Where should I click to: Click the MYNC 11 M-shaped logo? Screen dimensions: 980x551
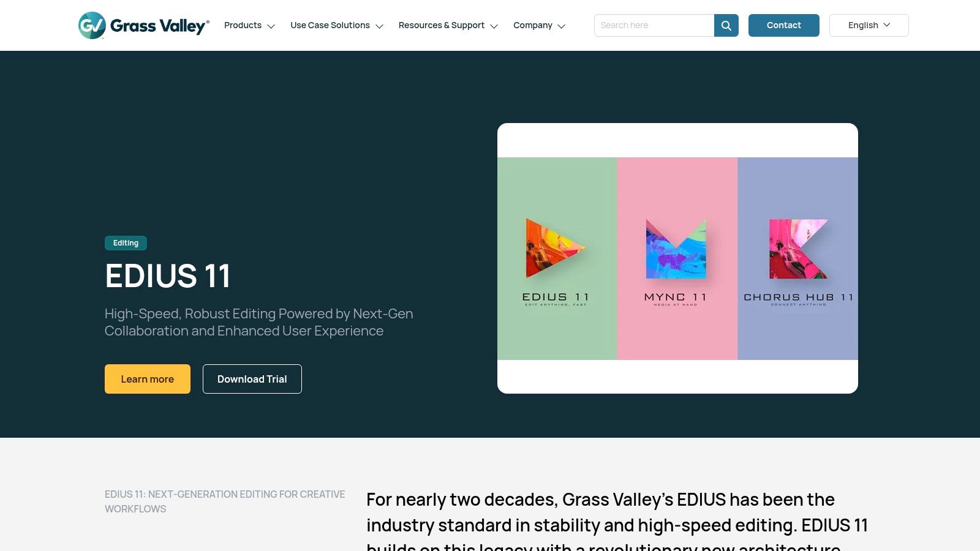[x=676, y=249]
